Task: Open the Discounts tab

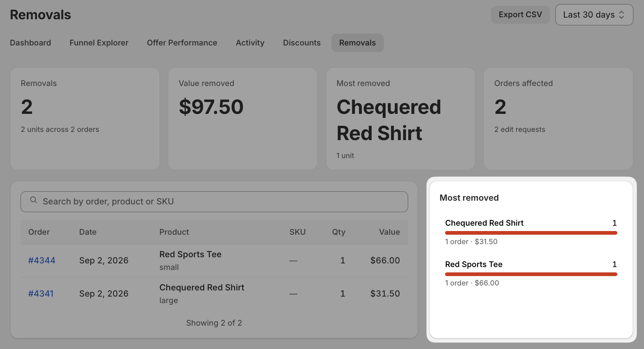Action: tap(302, 43)
